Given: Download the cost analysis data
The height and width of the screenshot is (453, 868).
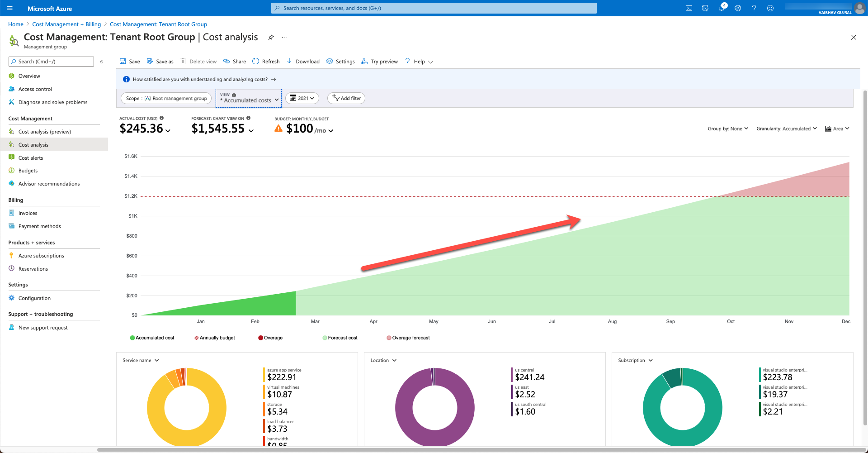Looking at the screenshot, I should coord(303,62).
